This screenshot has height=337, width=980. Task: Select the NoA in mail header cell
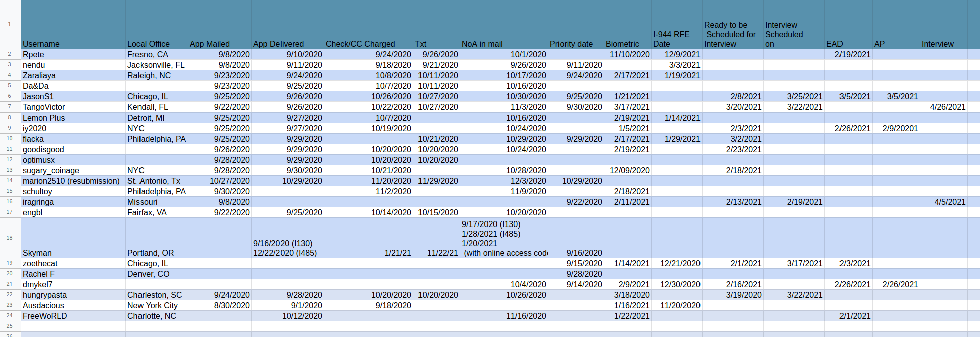click(504, 24)
